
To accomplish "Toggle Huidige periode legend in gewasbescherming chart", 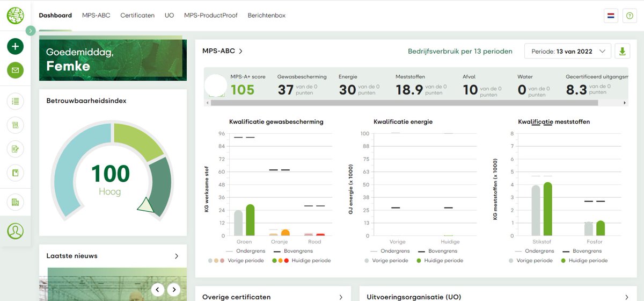I will 301,261.
